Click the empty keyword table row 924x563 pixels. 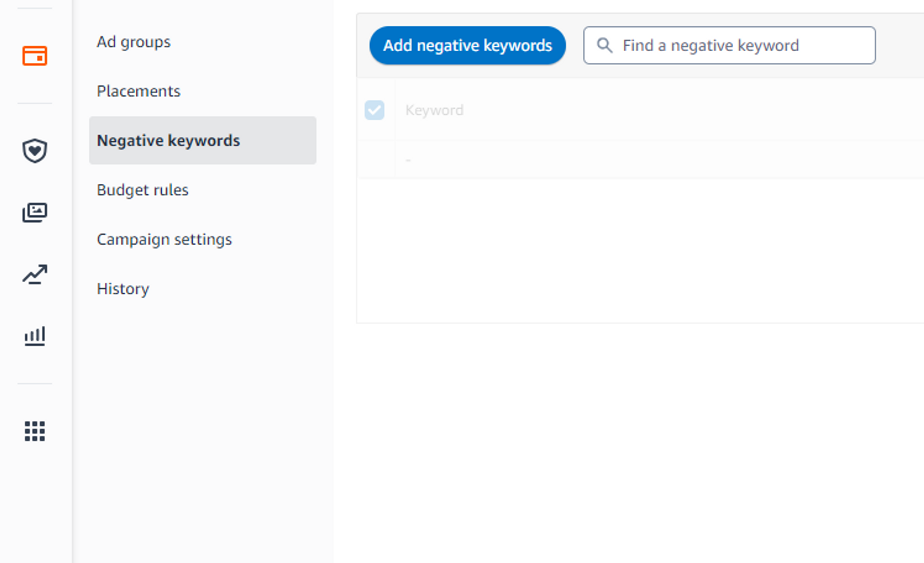click(647, 160)
